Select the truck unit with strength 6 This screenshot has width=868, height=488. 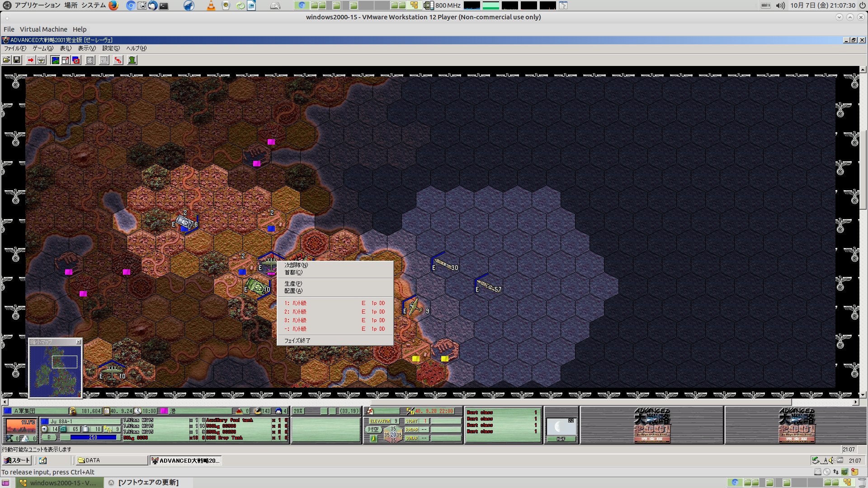coord(184,221)
